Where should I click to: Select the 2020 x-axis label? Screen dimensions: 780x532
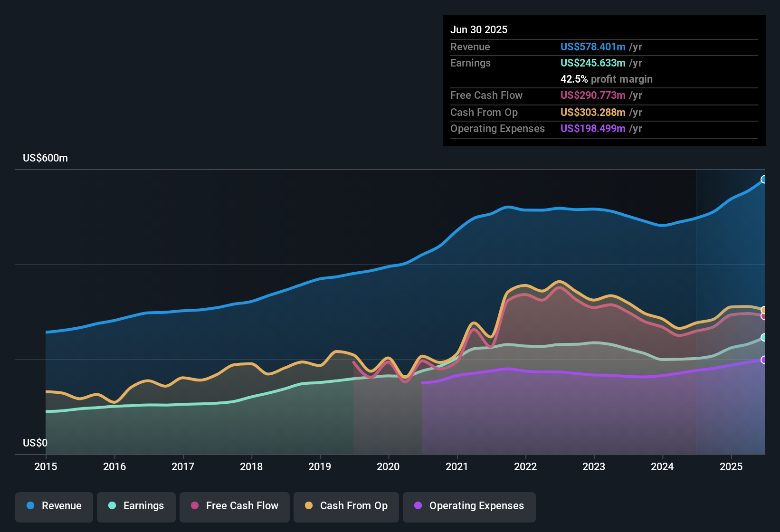click(388, 466)
